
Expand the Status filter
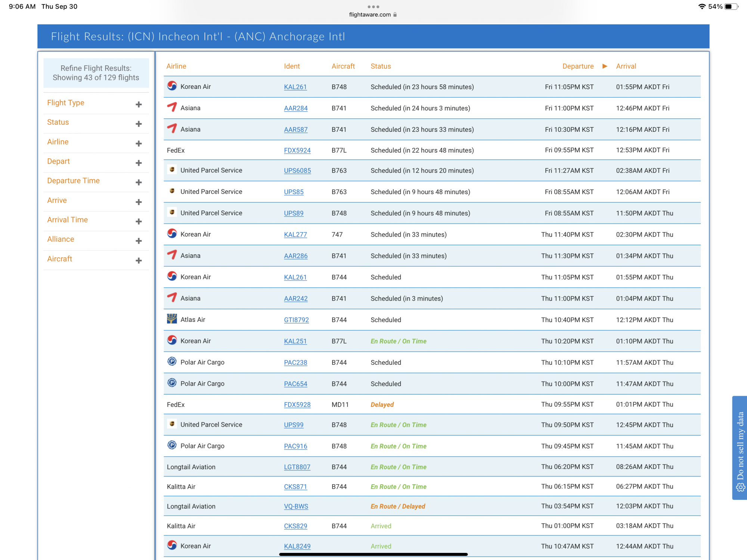coord(139,124)
